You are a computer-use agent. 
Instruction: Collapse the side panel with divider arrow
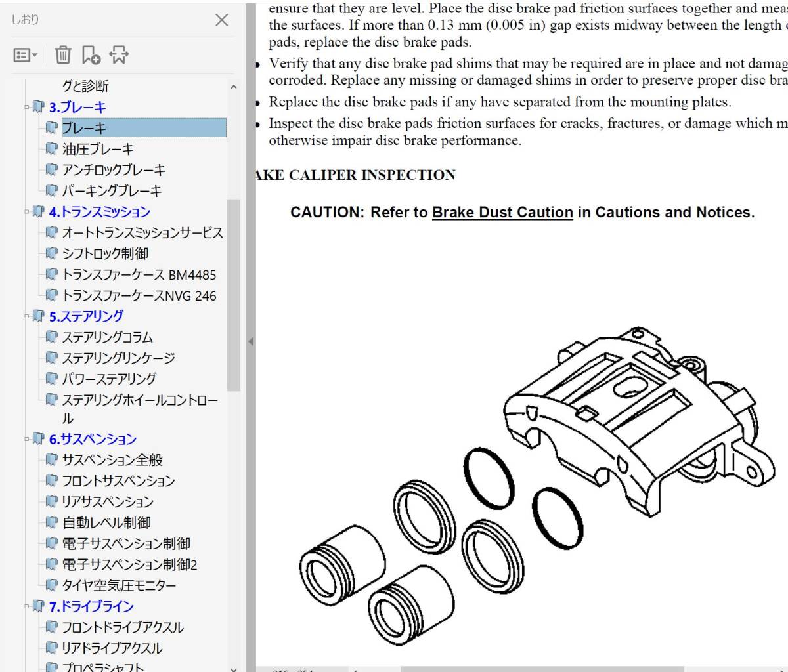point(251,341)
